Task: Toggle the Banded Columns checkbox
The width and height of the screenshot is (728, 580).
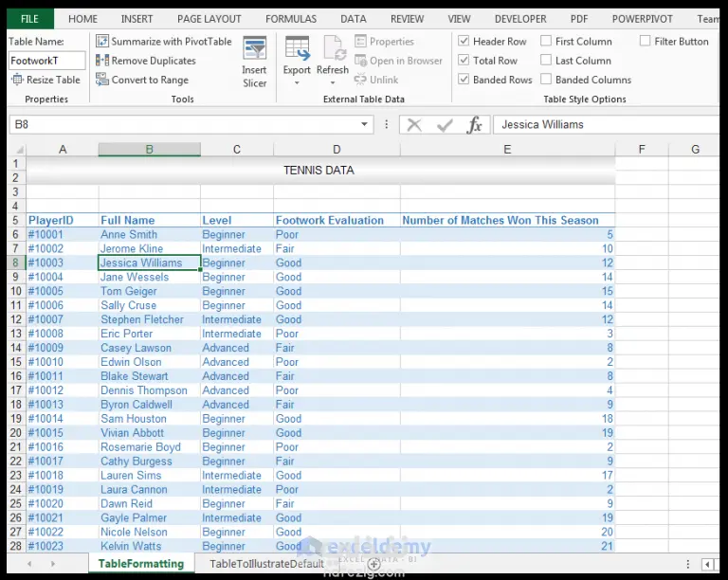Action: (x=546, y=80)
